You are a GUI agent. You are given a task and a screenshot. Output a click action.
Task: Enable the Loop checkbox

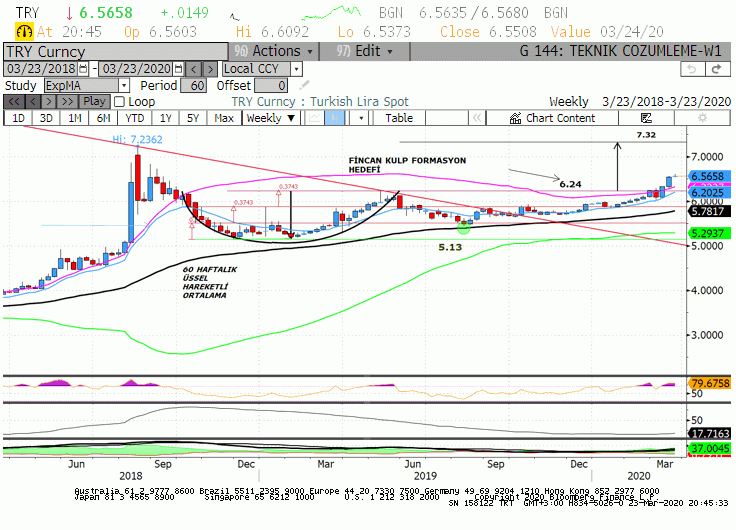click(120, 101)
